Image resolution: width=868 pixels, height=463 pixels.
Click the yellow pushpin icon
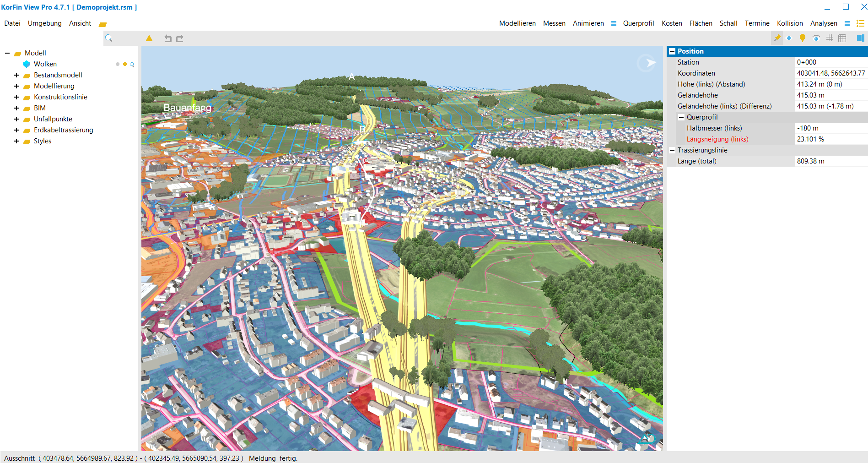[x=777, y=38]
